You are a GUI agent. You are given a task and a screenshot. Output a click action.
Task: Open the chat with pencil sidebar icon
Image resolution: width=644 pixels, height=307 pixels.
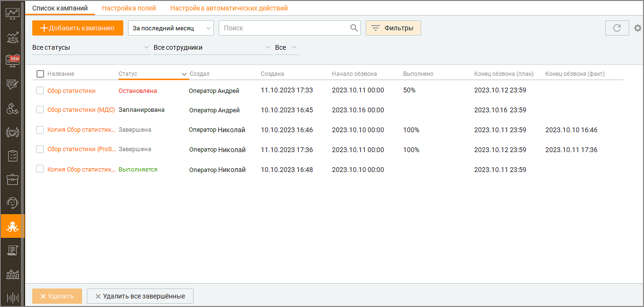click(12, 84)
